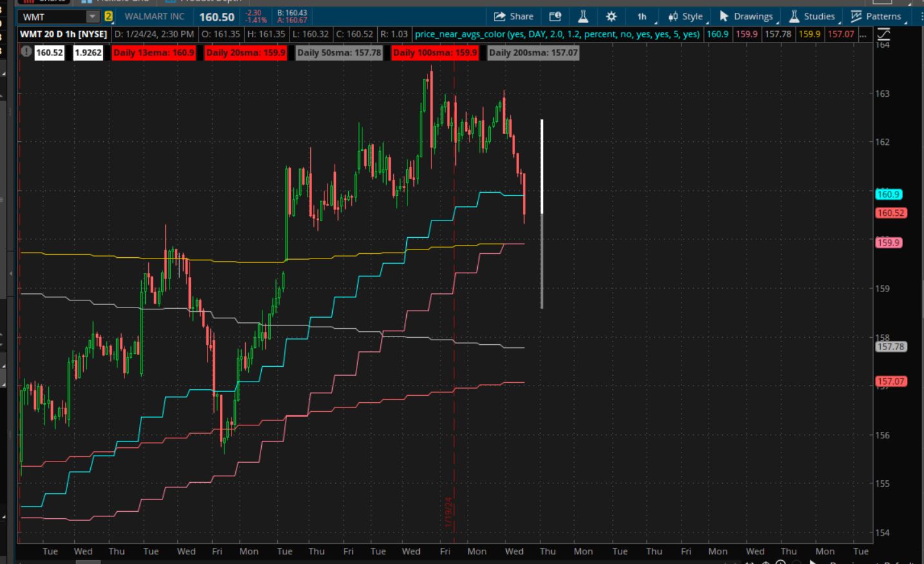This screenshot has height=564, width=924.
Task: Click the white 160.52 value box
Action: (50, 52)
